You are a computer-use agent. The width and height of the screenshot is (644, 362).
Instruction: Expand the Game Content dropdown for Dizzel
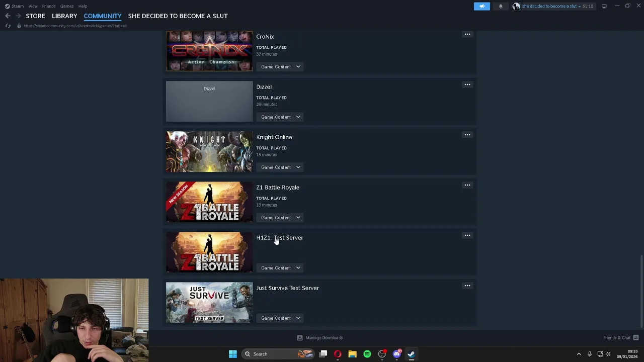[x=281, y=117]
